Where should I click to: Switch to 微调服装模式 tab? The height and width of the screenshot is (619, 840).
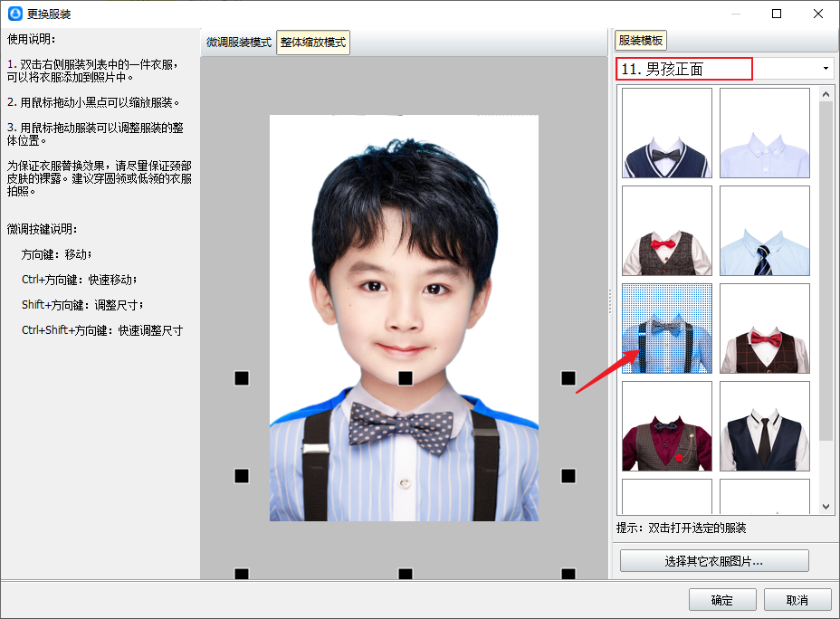click(x=239, y=43)
